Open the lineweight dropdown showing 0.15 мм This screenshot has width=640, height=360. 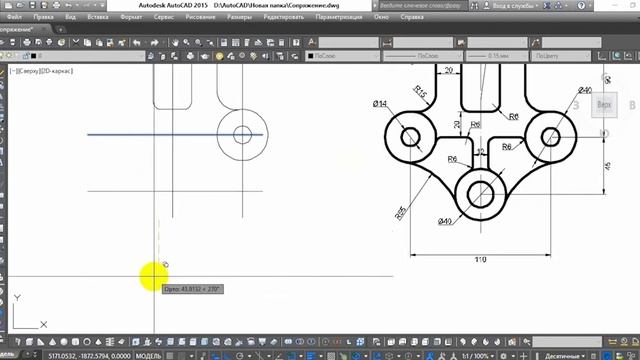(x=498, y=56)
